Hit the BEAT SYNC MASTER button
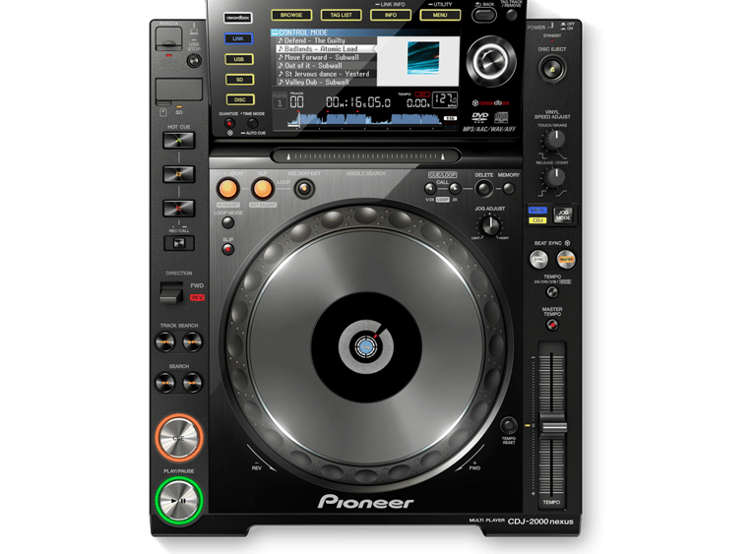 pos(566,260)
